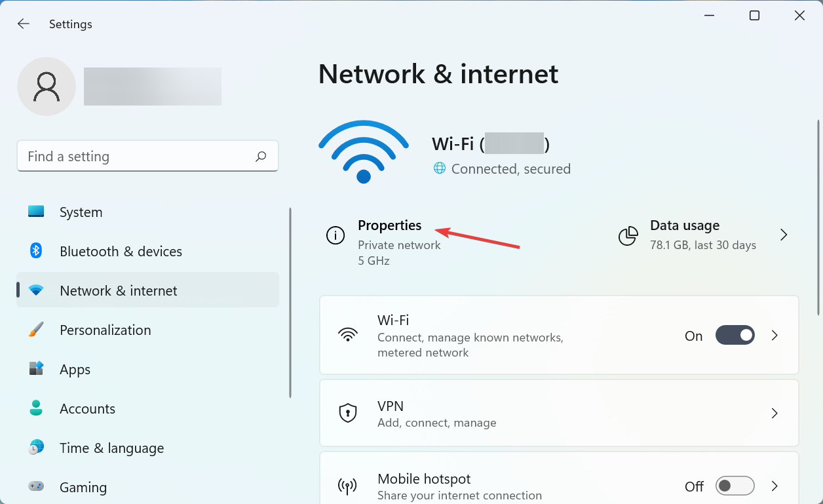This screenshot has height=504, width=823.
Task: Click the Properties info icon
Action: click(x=335, y=235)
